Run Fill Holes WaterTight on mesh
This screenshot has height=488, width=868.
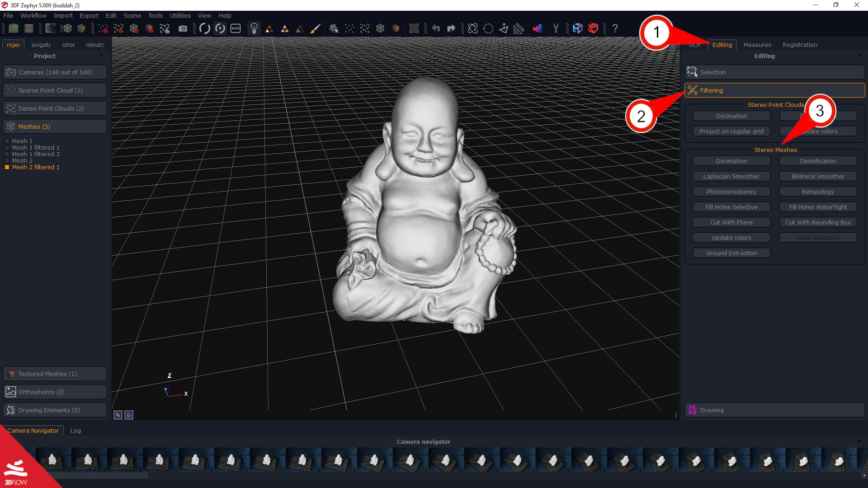tap(818, 206)
